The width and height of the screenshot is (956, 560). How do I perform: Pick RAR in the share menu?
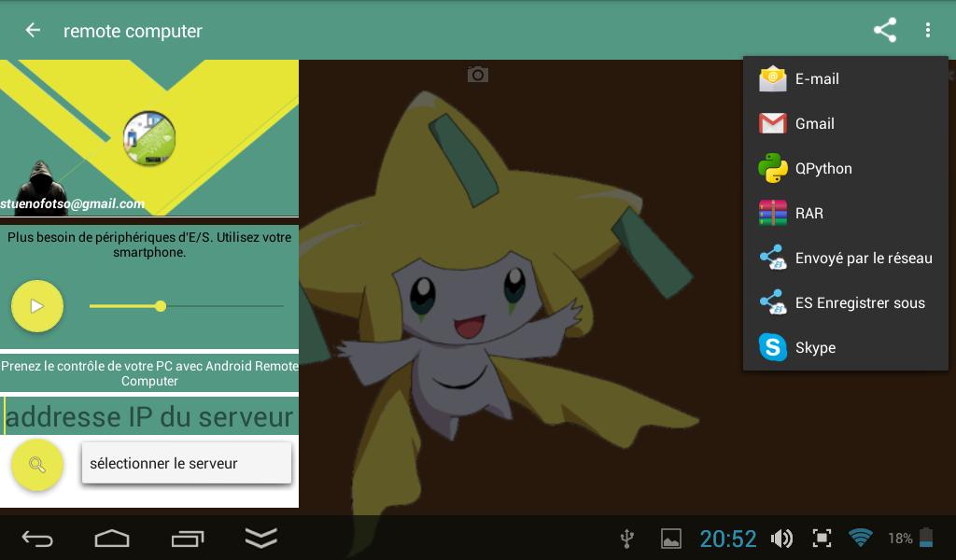click(845, 214)
